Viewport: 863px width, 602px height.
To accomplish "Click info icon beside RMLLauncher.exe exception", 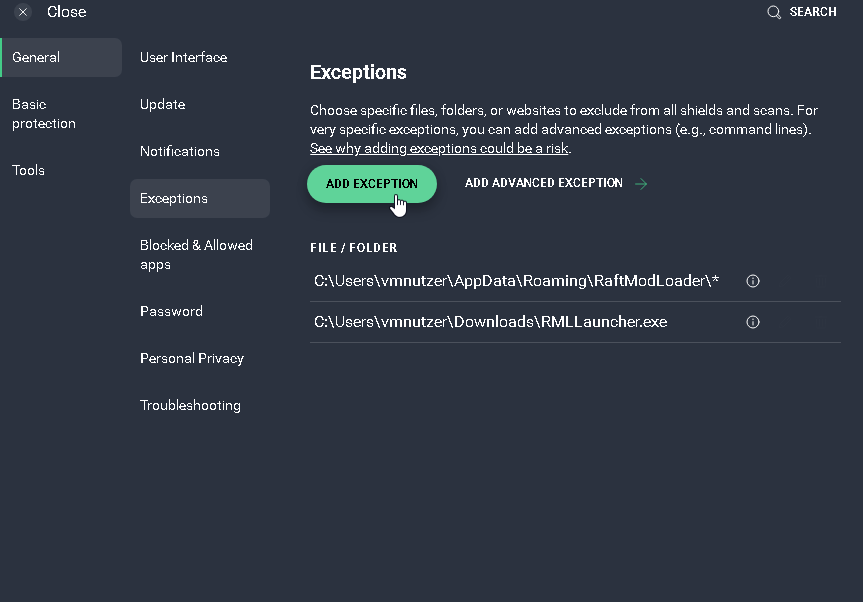I will 753,322.
